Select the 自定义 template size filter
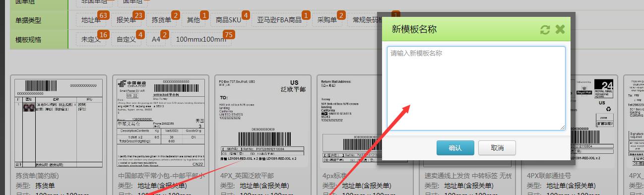 click(x=127, y=39)
